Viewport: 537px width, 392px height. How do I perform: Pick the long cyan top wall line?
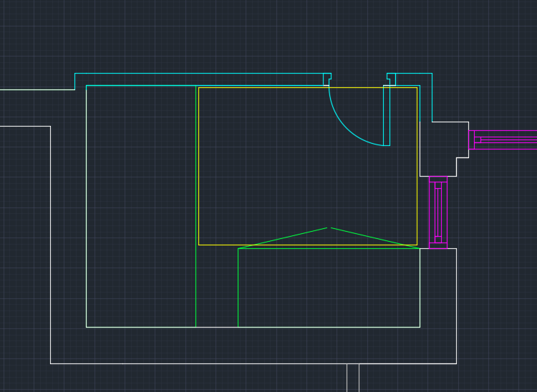200,73
